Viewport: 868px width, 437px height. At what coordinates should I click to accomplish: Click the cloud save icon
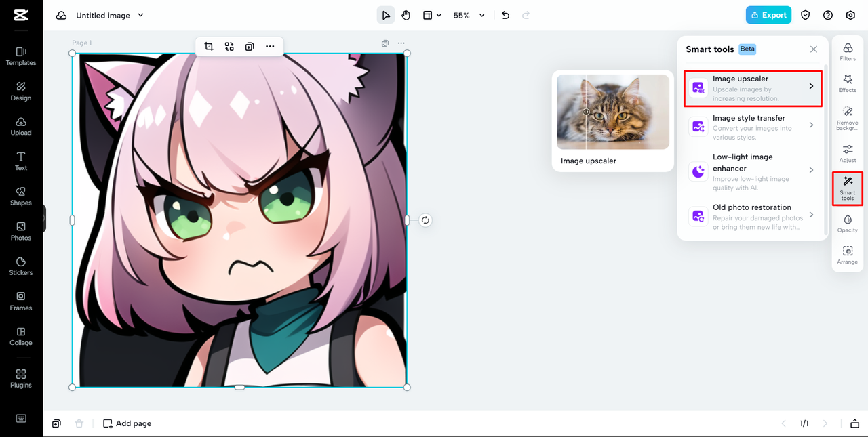(x=62, y=15)
